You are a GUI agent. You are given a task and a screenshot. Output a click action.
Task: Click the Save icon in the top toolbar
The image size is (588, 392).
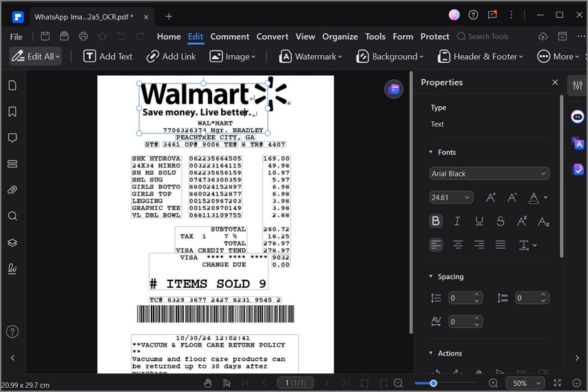click(x=45, y=37)
